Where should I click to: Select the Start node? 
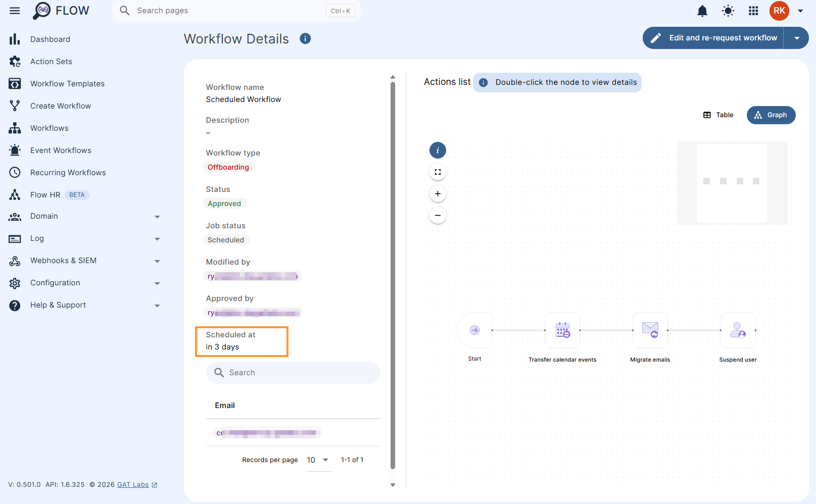[x=474, y=330]
